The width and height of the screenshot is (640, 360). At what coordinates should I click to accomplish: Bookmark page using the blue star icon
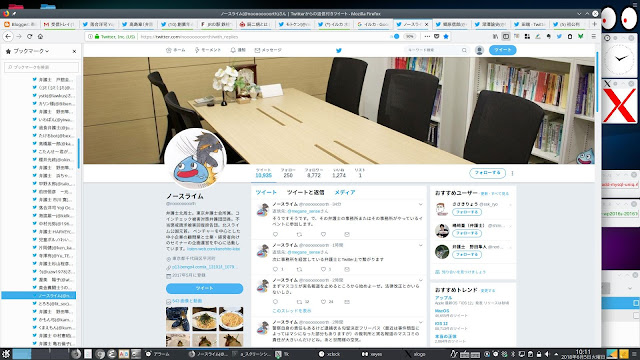pos(446,36)
